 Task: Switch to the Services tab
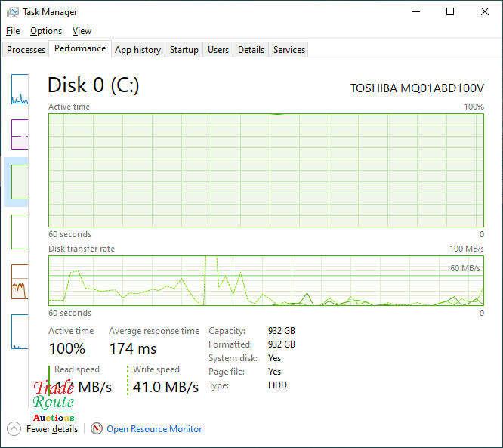289,50
